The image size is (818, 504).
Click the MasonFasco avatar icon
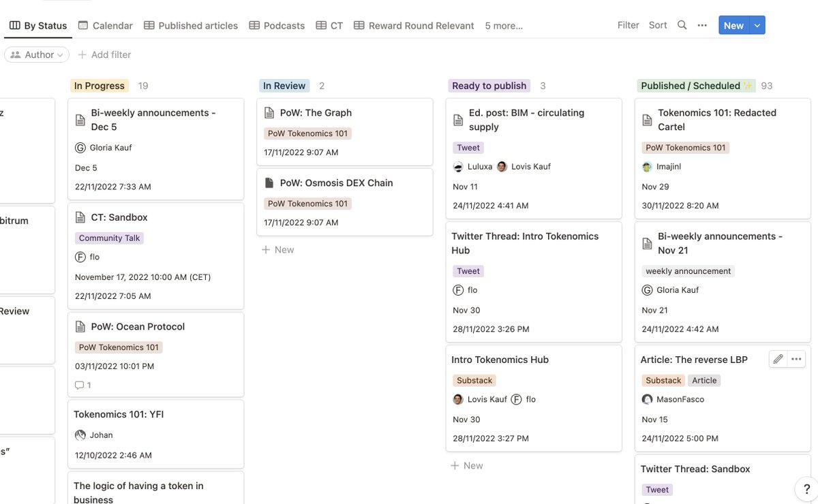pyautogui.click(x=648, y=400)
